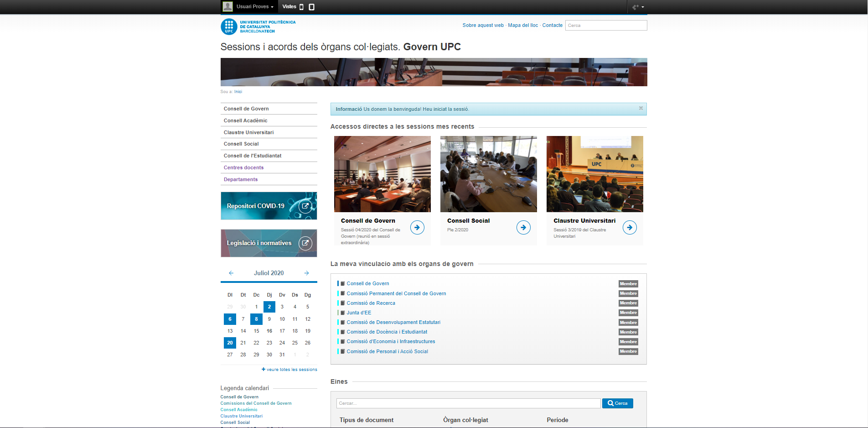Click the UPC university logo

click(258, 26)
